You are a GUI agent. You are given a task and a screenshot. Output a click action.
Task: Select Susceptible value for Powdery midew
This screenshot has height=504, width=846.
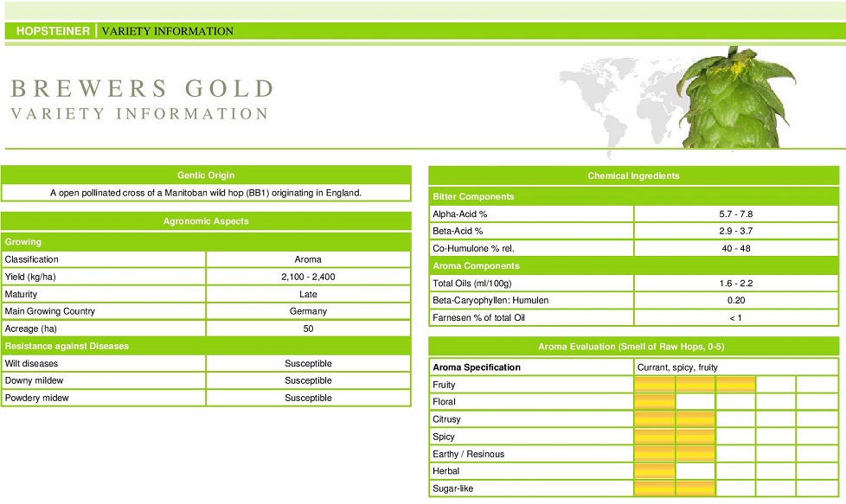[x=308, y=398]
